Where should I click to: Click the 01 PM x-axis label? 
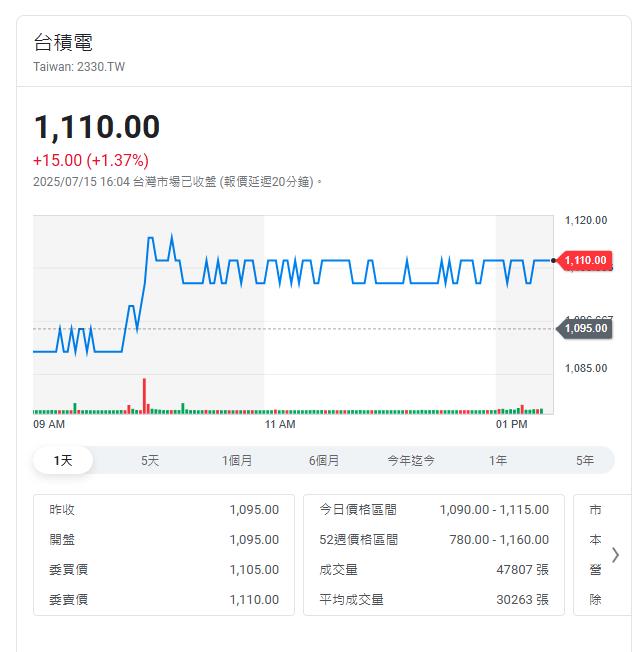(512, 424)
